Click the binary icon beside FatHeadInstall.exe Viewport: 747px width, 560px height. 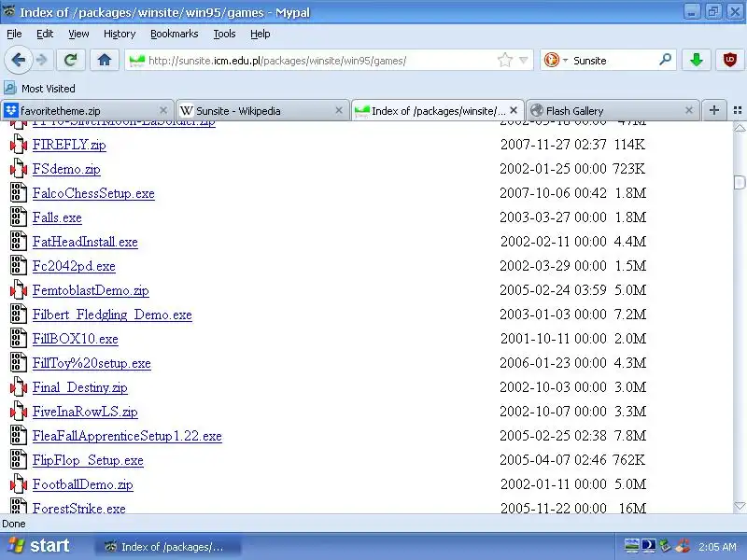pyautogui.click(x=18, y=241)
